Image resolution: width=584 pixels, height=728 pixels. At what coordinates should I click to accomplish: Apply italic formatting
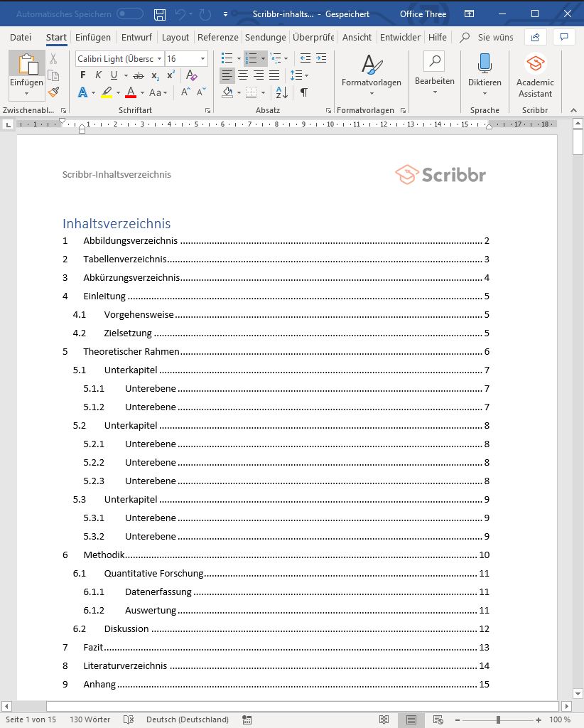coord(98,74)
